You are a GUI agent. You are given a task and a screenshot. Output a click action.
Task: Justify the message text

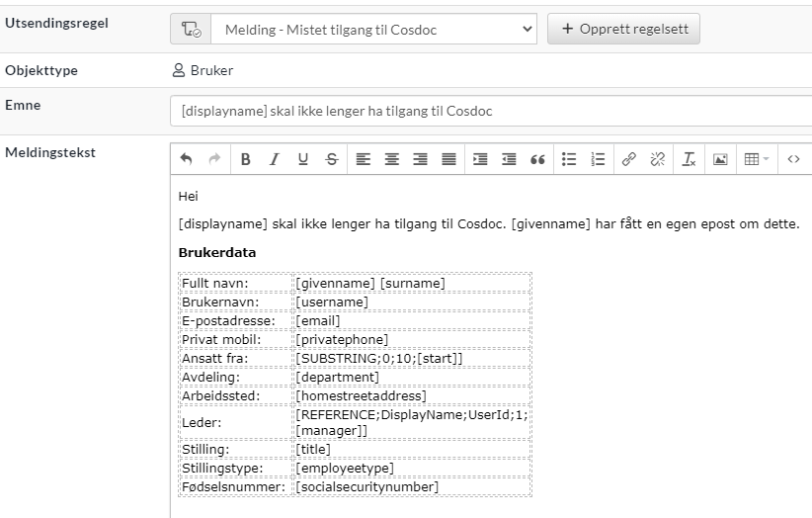pos(449,159)
